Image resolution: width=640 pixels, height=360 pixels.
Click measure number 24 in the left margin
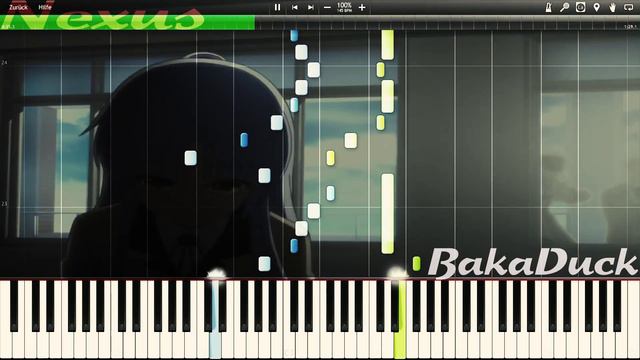point(4,62)
